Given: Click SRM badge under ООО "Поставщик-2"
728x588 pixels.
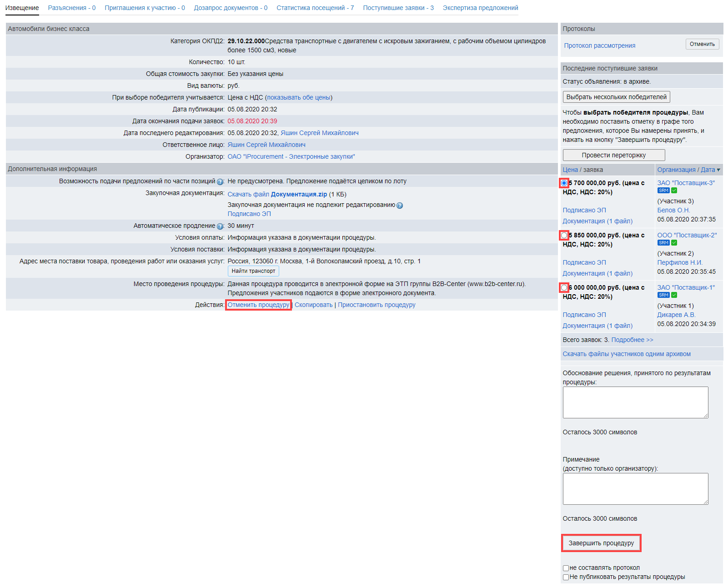Looking at the screenshot, I should (663, 243).
